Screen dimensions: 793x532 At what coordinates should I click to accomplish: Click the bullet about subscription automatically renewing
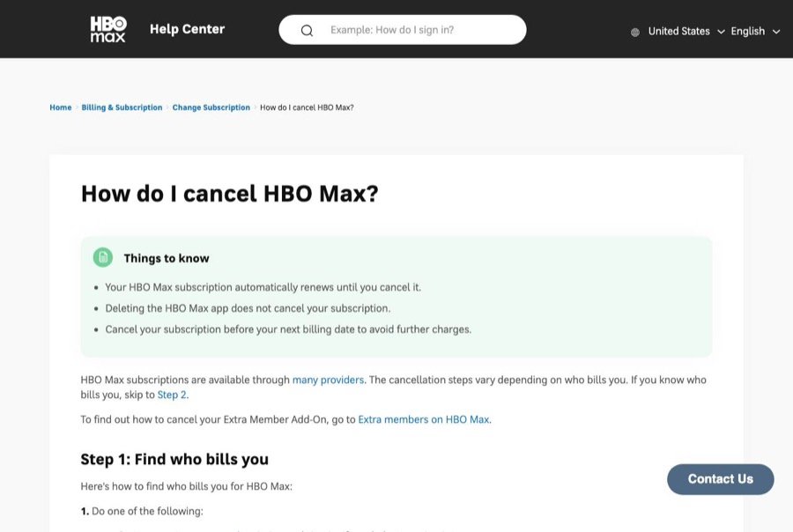coord(263,287)
